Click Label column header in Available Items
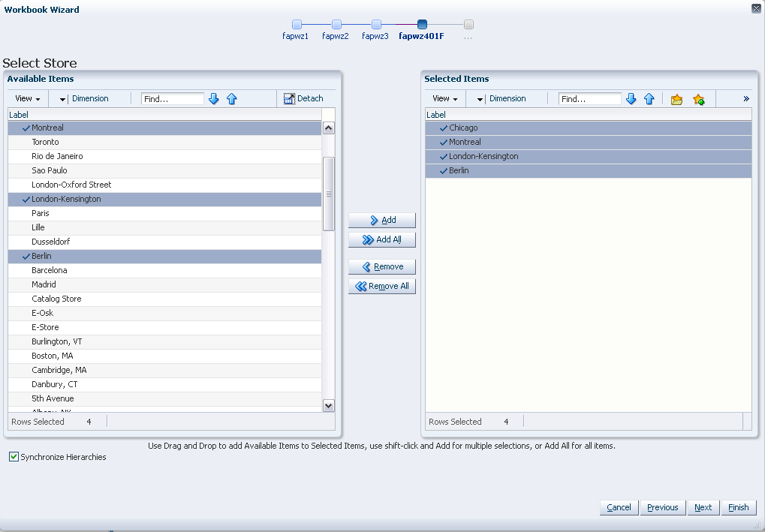The image size is (765, 532). click(165, 115)
